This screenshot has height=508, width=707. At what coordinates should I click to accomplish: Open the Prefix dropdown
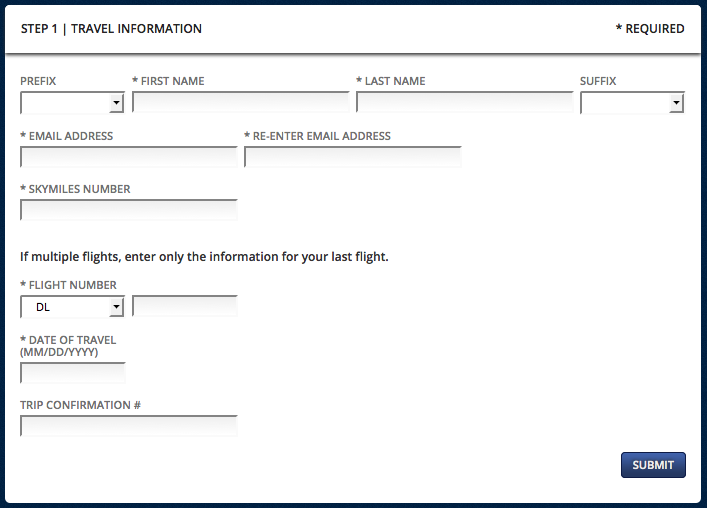[x=72, y=103]
